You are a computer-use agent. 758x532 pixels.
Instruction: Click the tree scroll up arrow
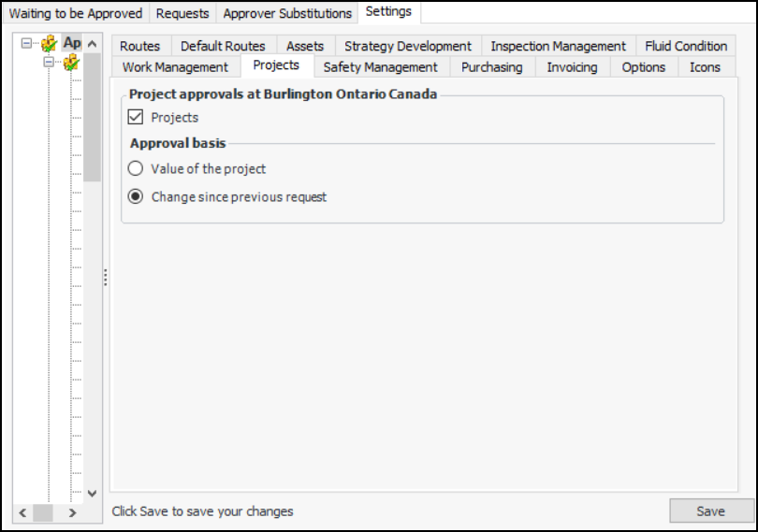93,44
